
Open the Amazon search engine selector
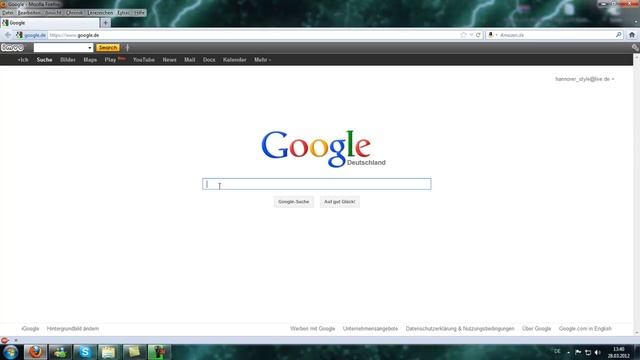click(493, 35)
